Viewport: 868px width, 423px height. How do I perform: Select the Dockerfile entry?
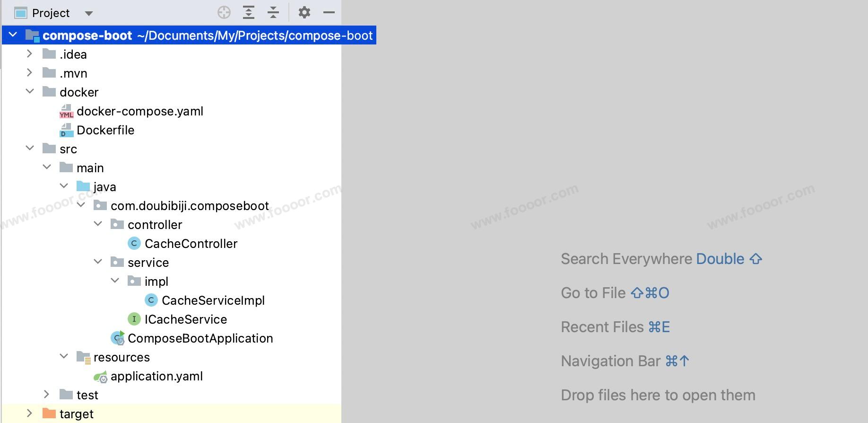(105, 130)
